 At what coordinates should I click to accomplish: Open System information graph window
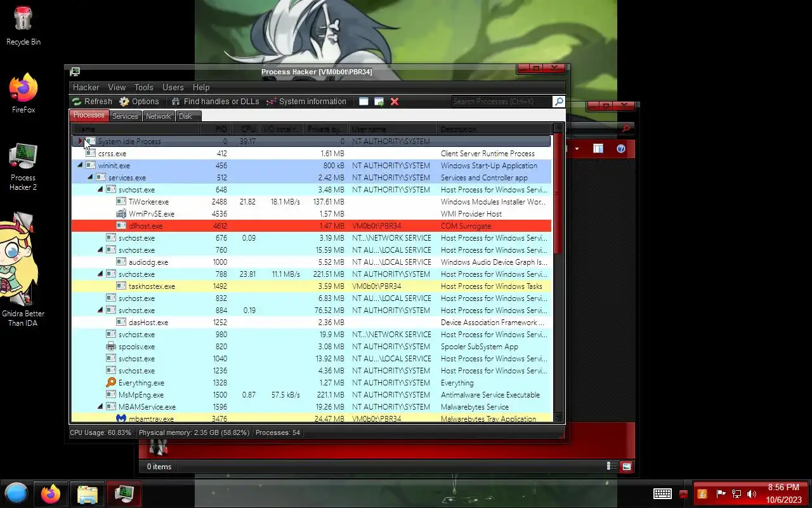[x=306, y=102]
